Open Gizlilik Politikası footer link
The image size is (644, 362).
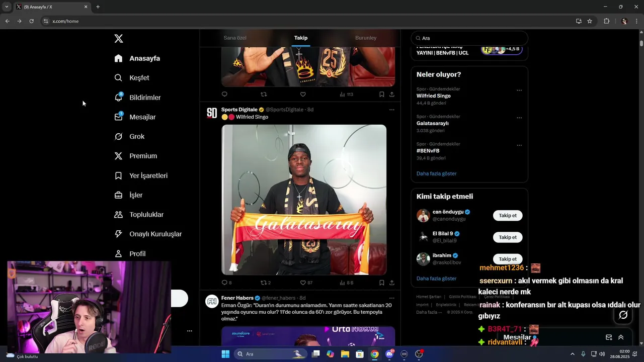point(462,297)
